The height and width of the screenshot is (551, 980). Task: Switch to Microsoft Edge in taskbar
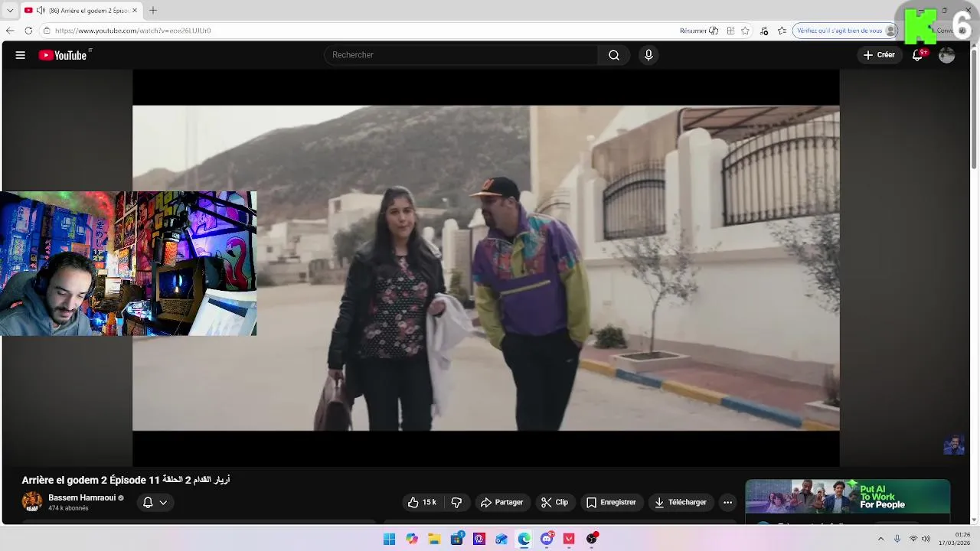pos(524,539)
